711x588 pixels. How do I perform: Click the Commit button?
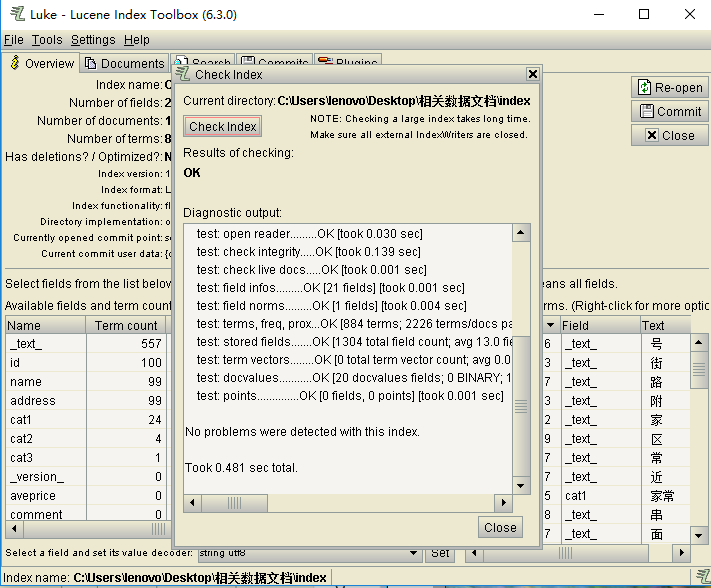tap(670, 111)
